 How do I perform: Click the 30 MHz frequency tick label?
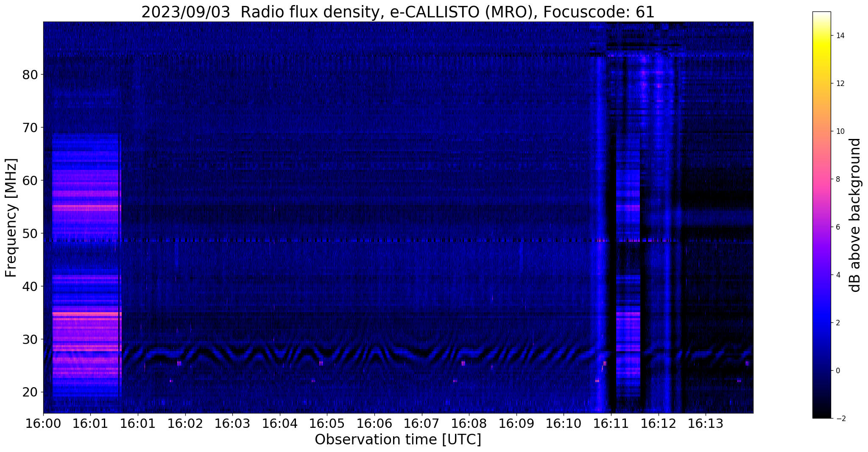(x=30, y=339)
